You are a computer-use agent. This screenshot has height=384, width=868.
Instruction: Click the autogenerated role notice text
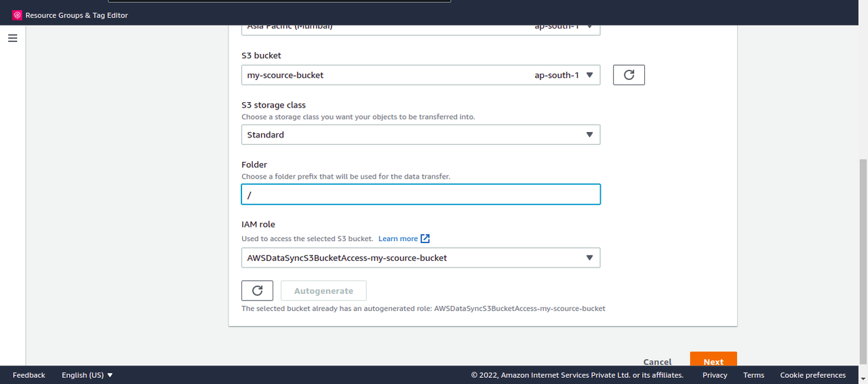(423, 308)
